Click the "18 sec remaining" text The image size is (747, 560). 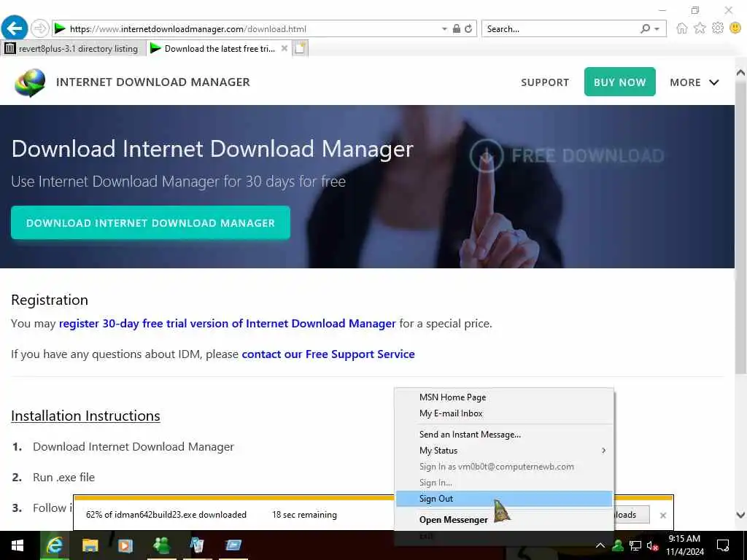tap(304, 515)
